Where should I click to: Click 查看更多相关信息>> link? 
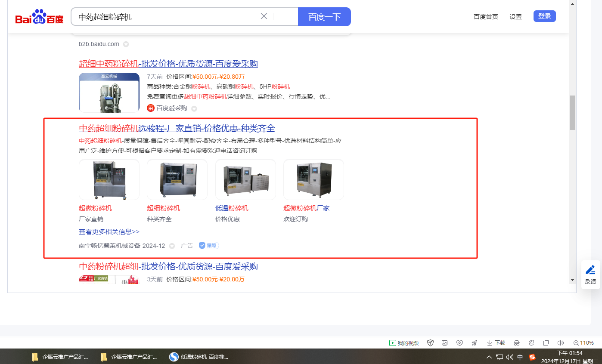click(x=109, y=231)
